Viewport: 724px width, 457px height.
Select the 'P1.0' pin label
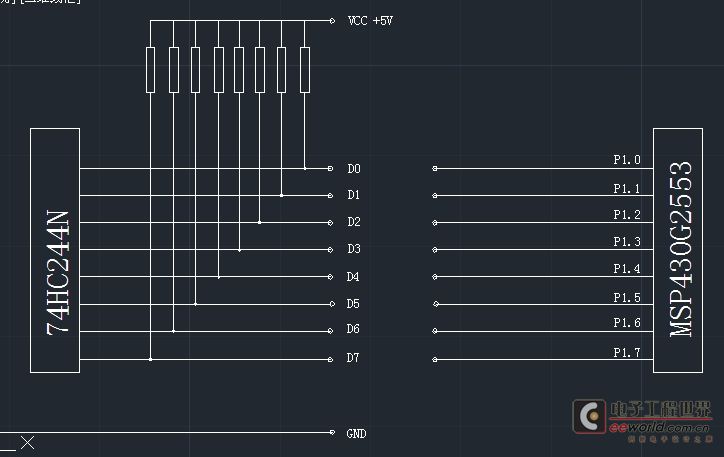[627, 160]
